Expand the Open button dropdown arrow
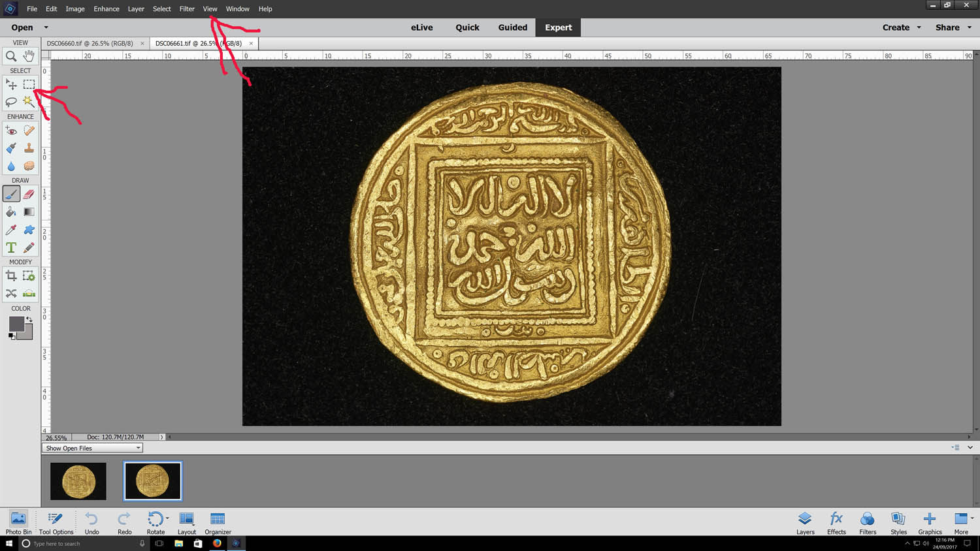 (46, 27)
